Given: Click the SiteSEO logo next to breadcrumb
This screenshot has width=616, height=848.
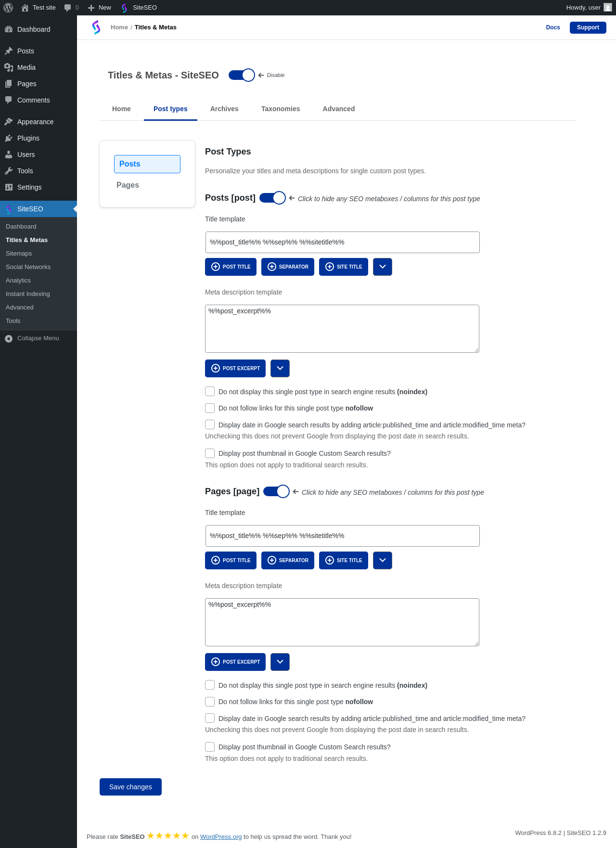Looking at the screenshot, I should click(96, 27).
